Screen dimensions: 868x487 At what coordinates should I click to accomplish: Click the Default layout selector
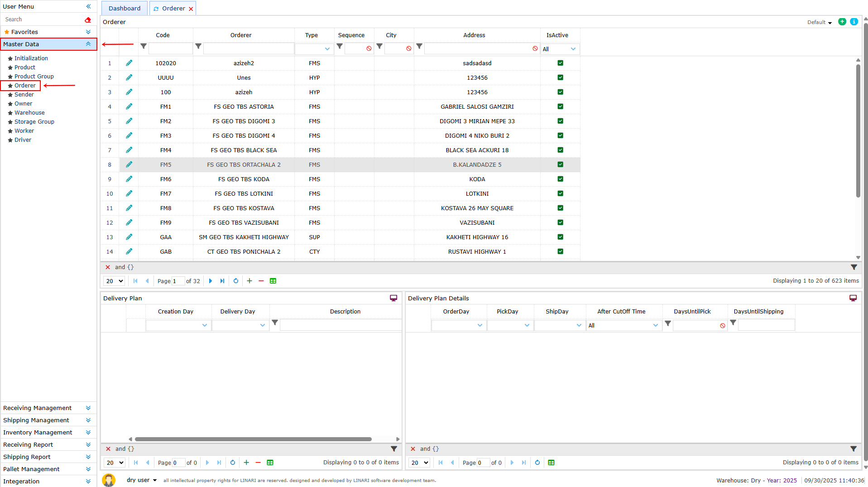819,22
